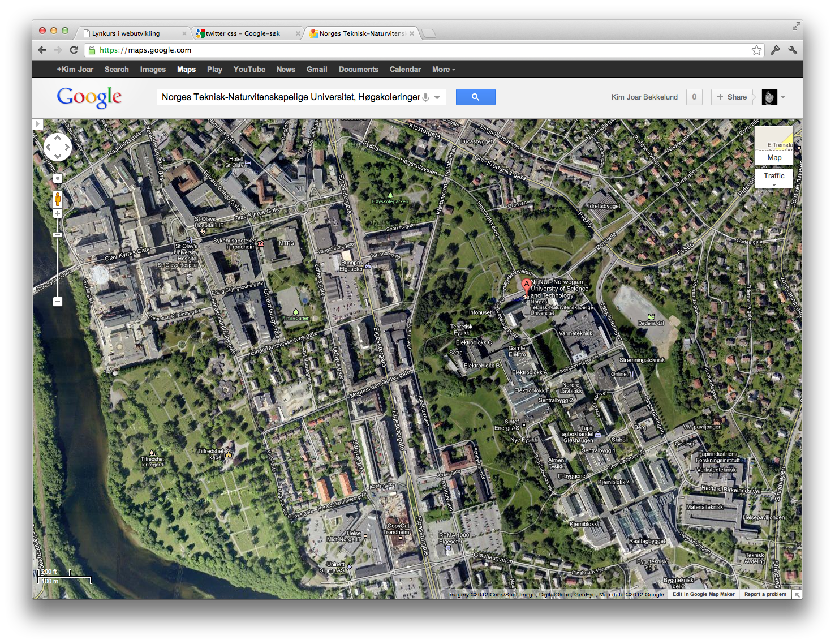Switch to Map view thumbnail
Viewport: 835px width, 644px height.
pyautogui.click(x=774, y=145)
